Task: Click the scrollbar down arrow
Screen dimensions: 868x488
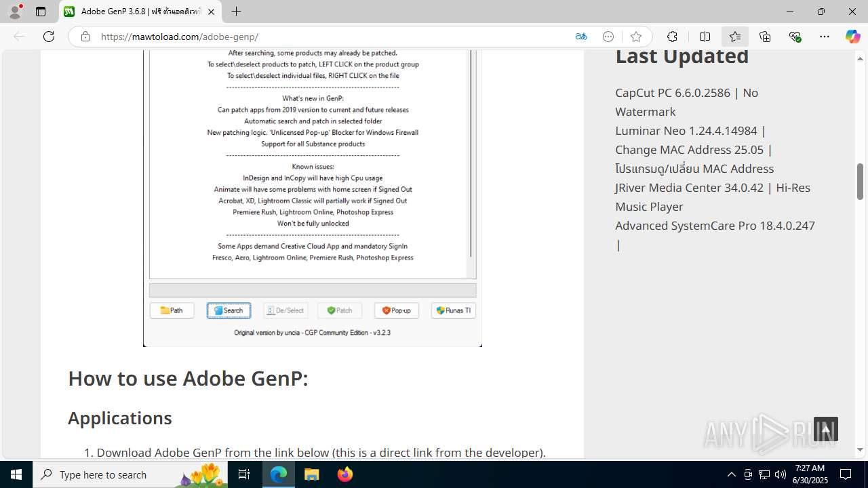Action: 861,449
